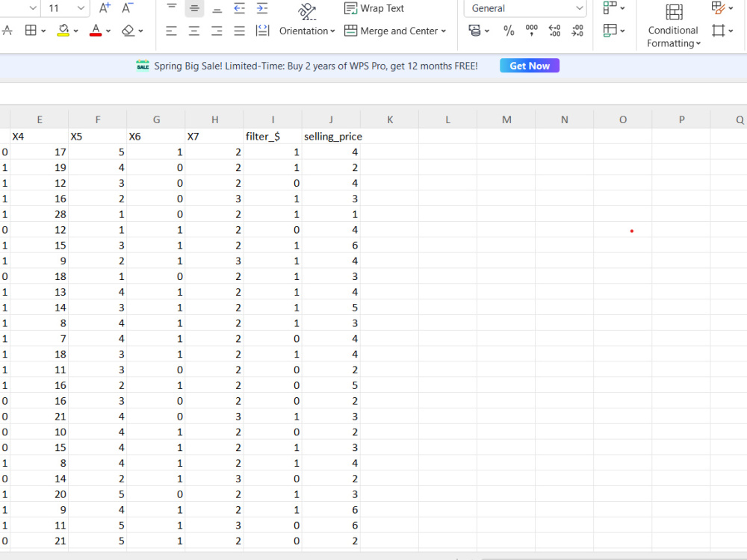
Task: Open font size 11 dropdown
Action: click(81, 8)
